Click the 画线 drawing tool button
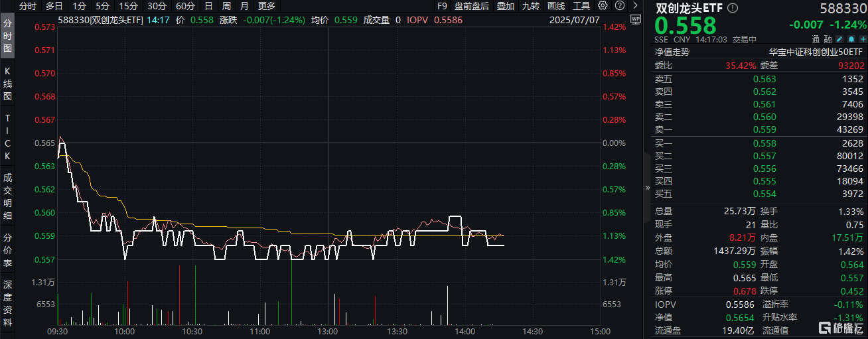The image size is (868, 339). pos(556,6)
